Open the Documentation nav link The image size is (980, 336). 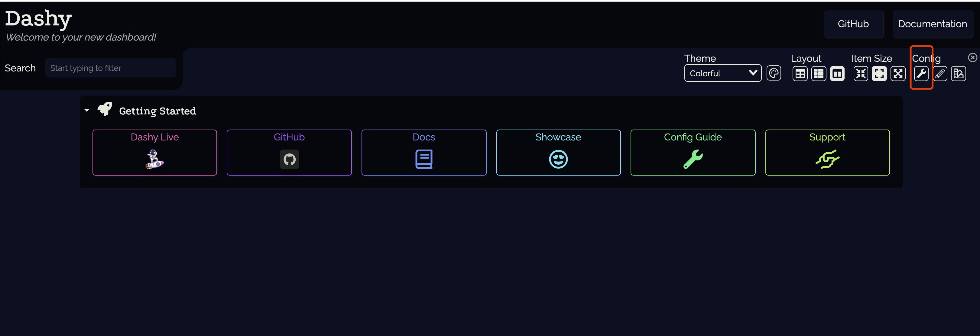click(x=932, y=24)
